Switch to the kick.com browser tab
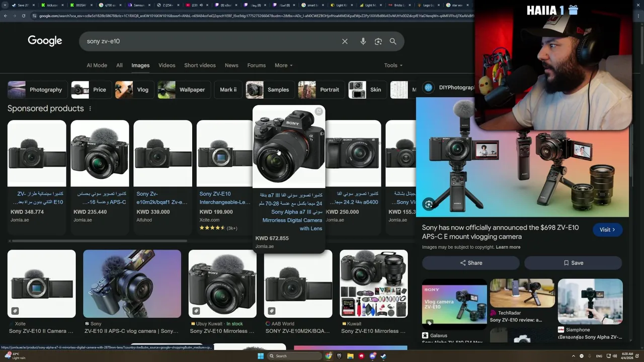The height and width of the screenshot is (362, 644). click(53, 5)
